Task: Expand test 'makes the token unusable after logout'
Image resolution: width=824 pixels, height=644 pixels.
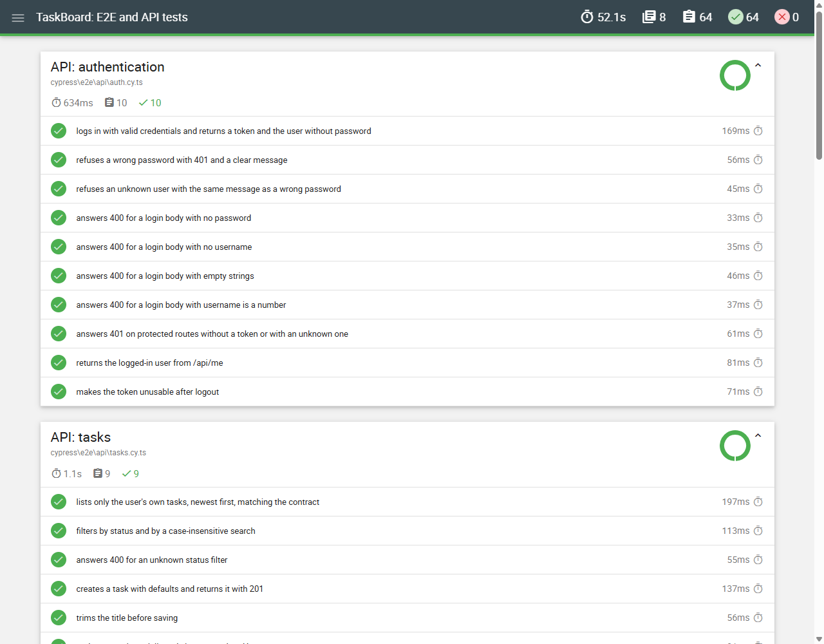Action: (x=407, y=392)
